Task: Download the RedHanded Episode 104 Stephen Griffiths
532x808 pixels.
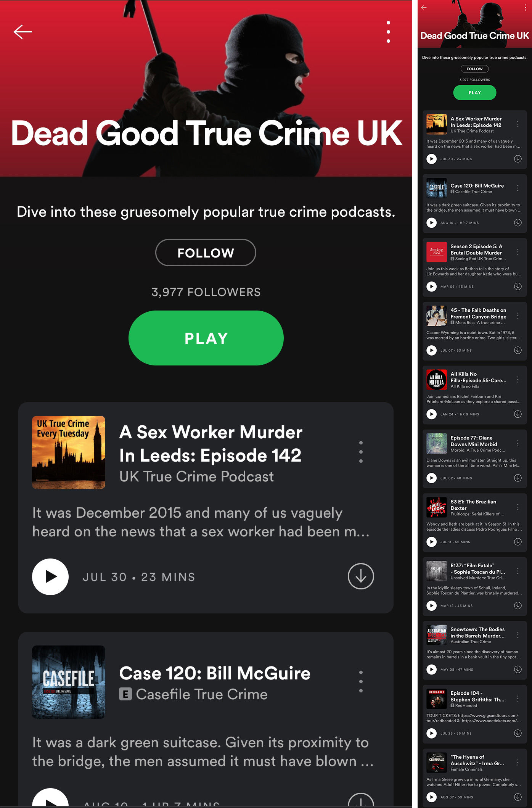Action: (518, 733)
